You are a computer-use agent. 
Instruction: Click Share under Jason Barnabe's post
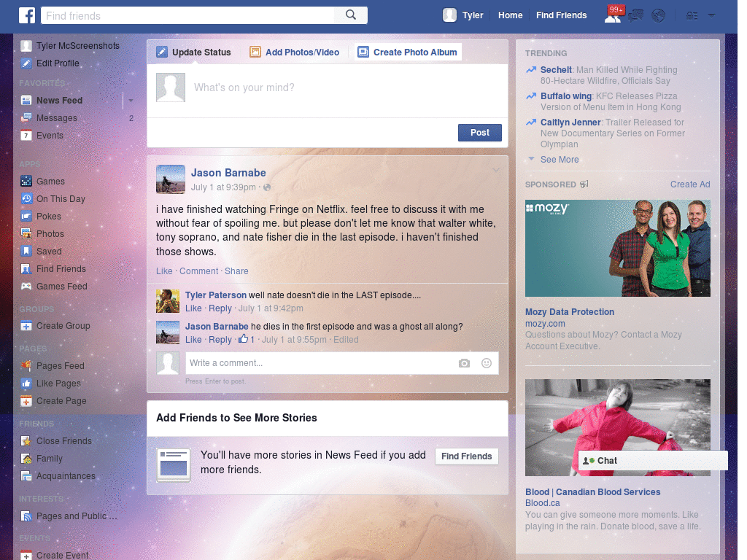(236, 271)
